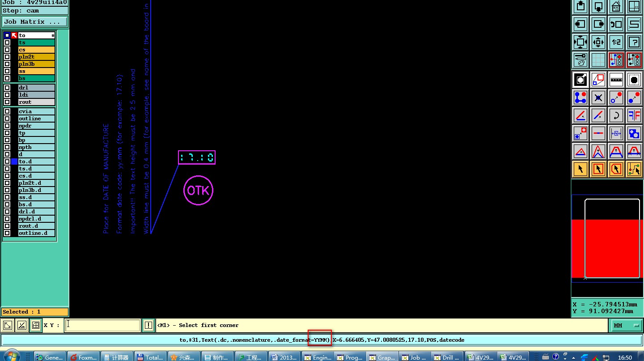
Task: Click the curved arrow rotate icon
Action: pos(616,115)
